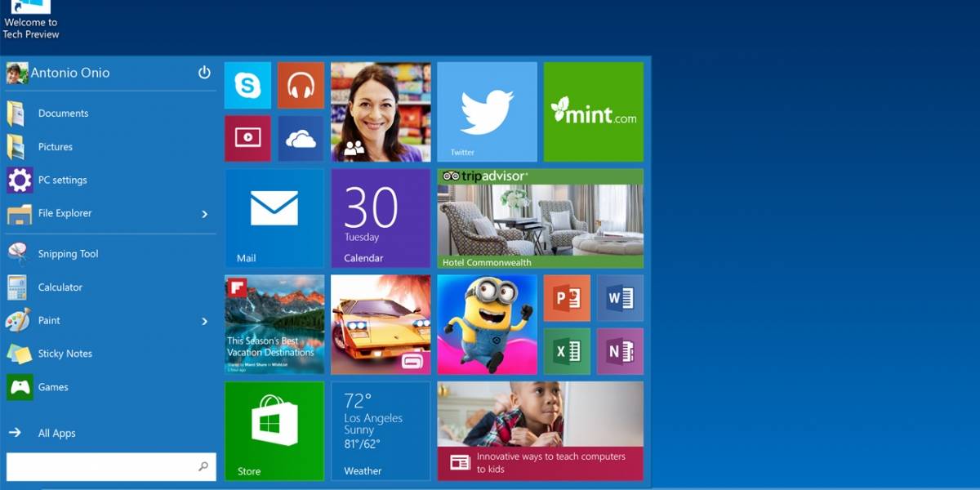The image size is (980, 490).
Task: Open Paint
Action: point(111,320)
